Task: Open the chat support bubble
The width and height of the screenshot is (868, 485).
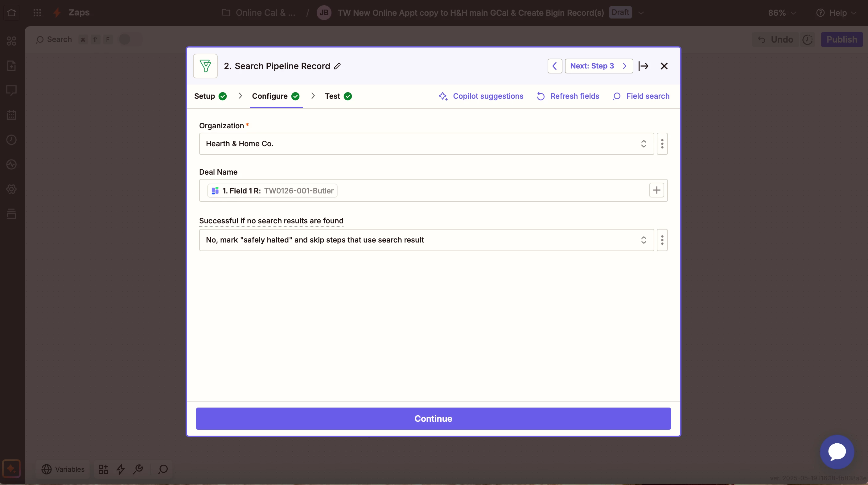Action: point(837,452)
